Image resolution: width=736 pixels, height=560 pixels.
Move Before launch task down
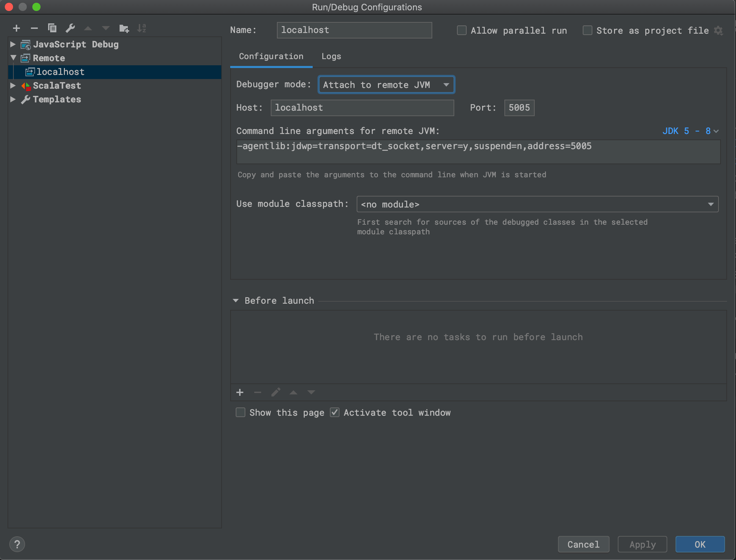pos(311,392)
